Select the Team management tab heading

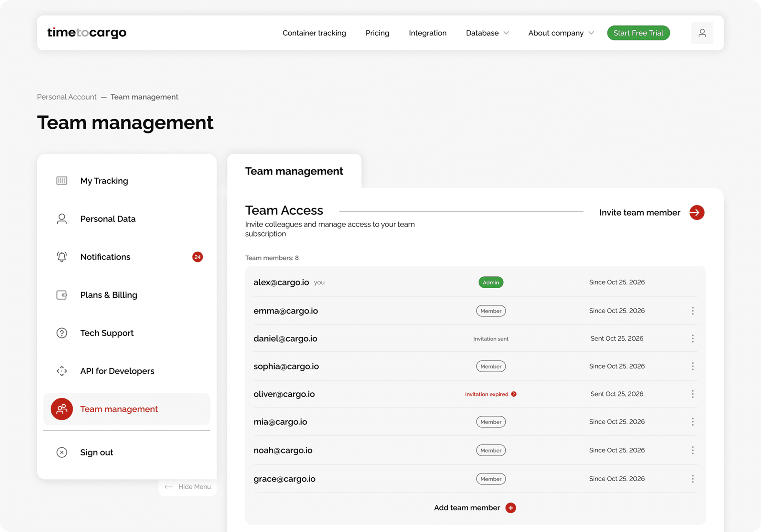tap(294, 171)
